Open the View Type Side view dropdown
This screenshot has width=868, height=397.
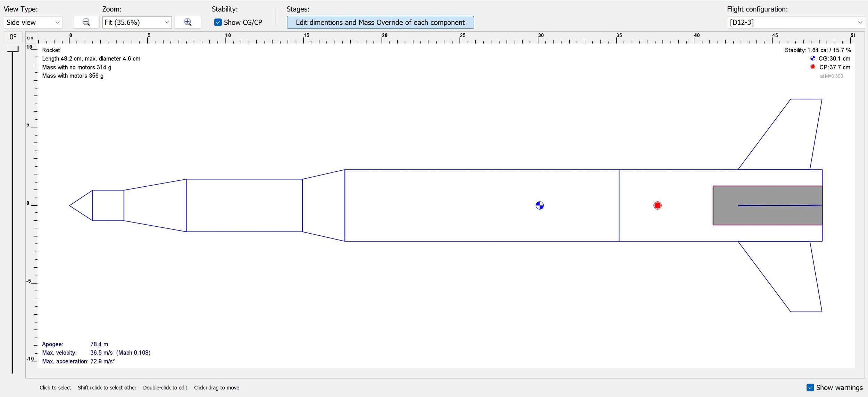tap(33, 22)
